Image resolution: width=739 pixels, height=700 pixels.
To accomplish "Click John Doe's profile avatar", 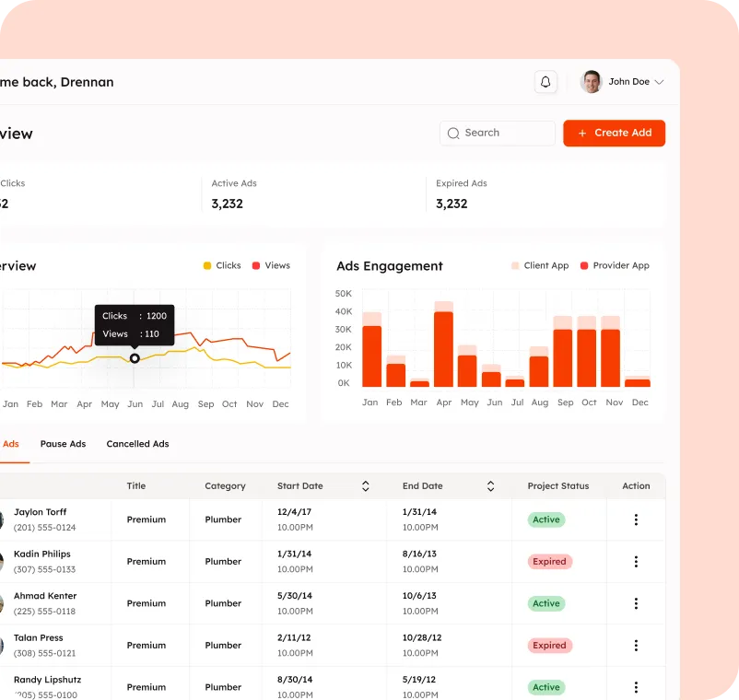I will [x=591, y=81].
